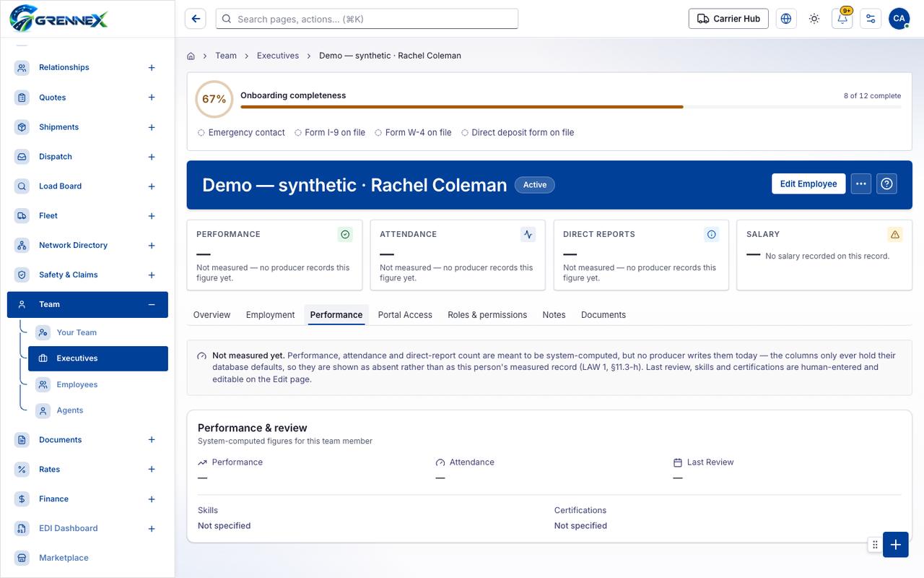Open the language globe icon
This screenshot has width=924, height=578.
point(786,19)
